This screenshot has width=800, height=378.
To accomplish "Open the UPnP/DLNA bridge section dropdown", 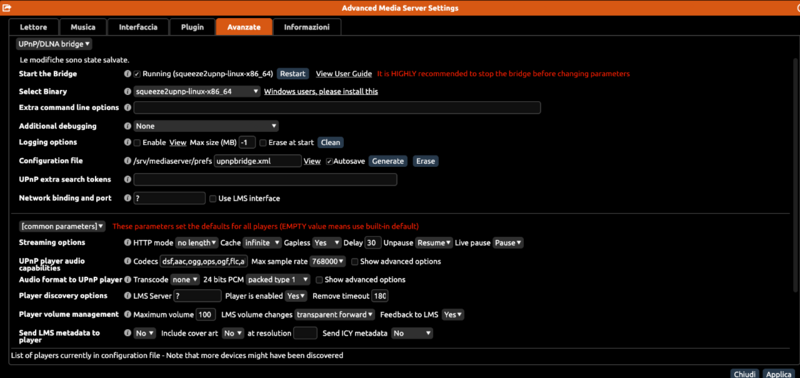I will click(54, 44).
